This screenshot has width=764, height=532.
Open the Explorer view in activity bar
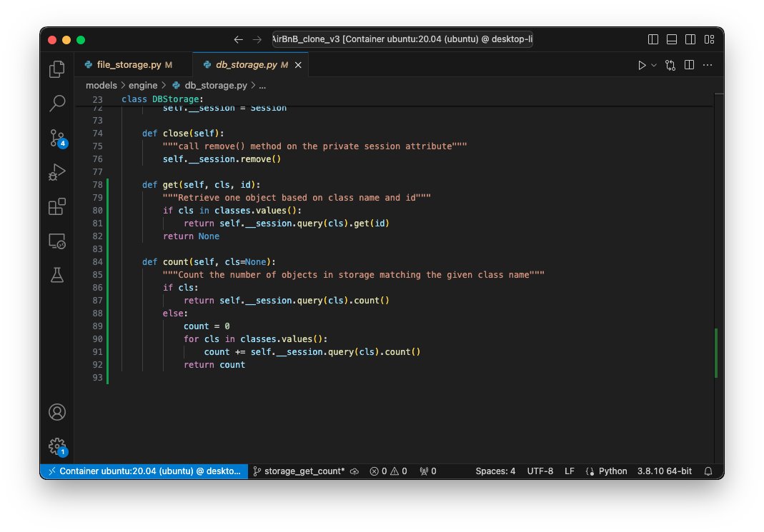[x=57, y=69]
